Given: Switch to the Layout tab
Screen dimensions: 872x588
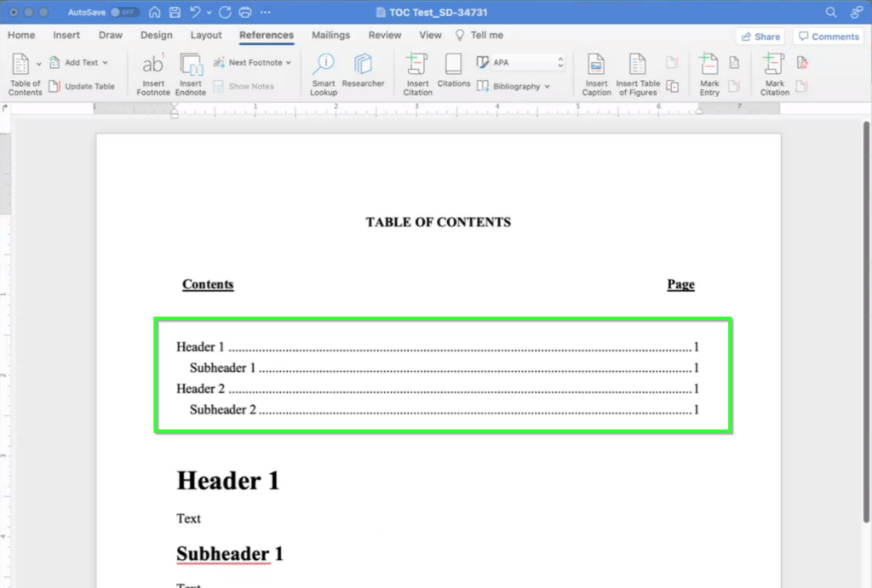Looking at the screenshot, I should 206,35.
